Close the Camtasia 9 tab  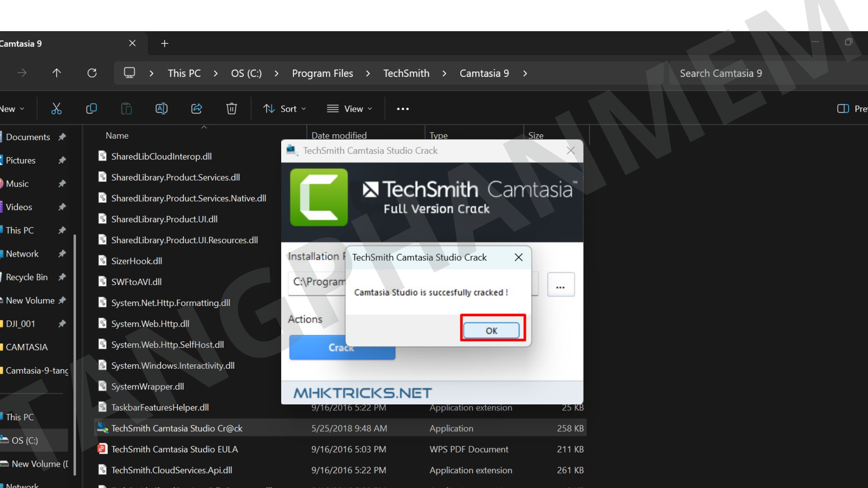click(x=132, y=43)
